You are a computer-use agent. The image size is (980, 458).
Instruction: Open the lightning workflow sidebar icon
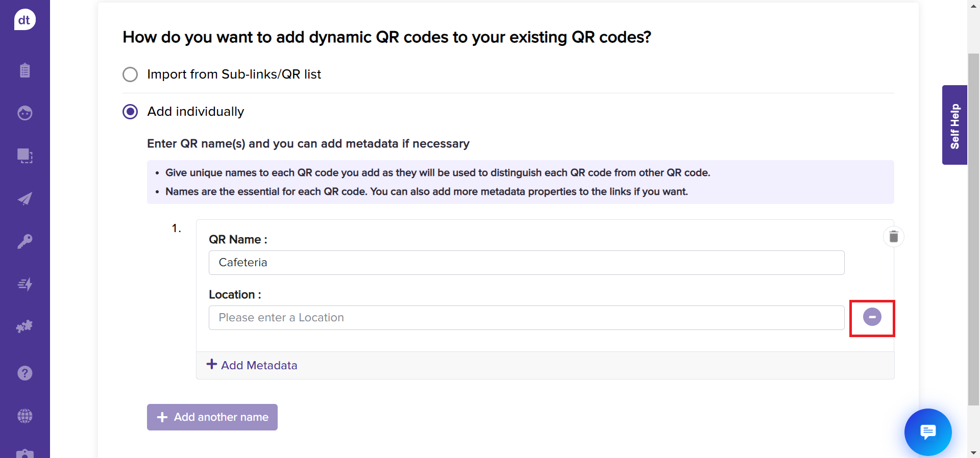pyautogui.click(x=24, y=284)
